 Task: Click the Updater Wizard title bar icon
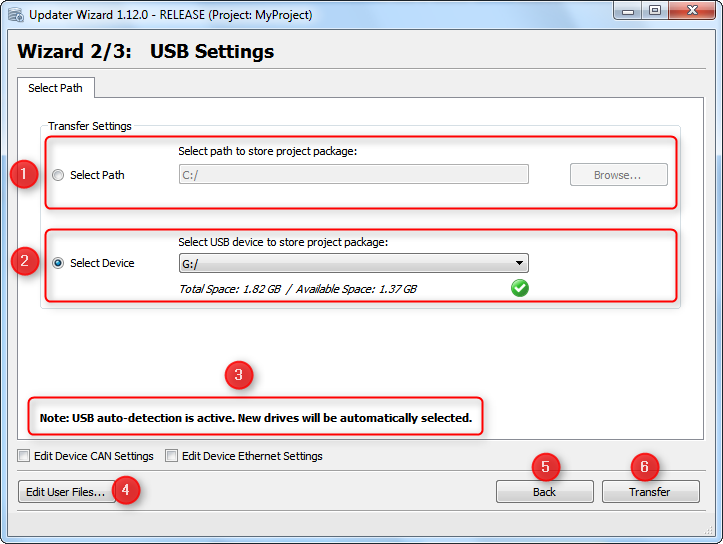coord(16,15)
